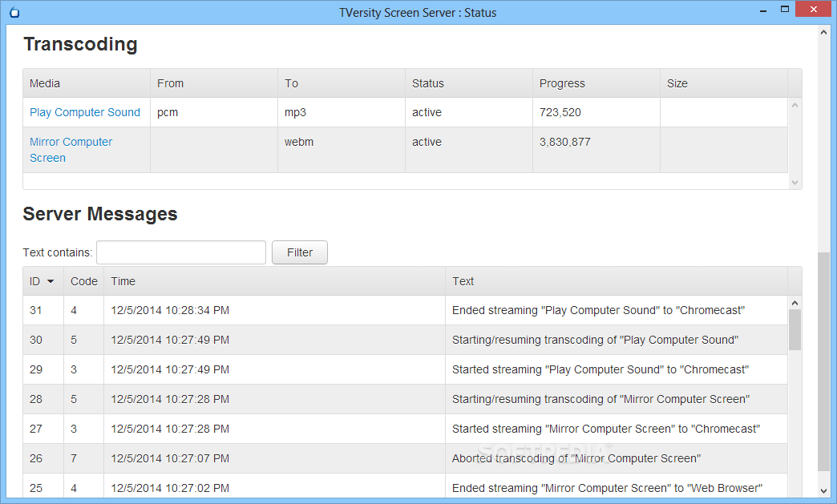The height and width of the screenshot is (504, 837).
Task: Click code value 7 in row 26
Action: coord(74,458)
